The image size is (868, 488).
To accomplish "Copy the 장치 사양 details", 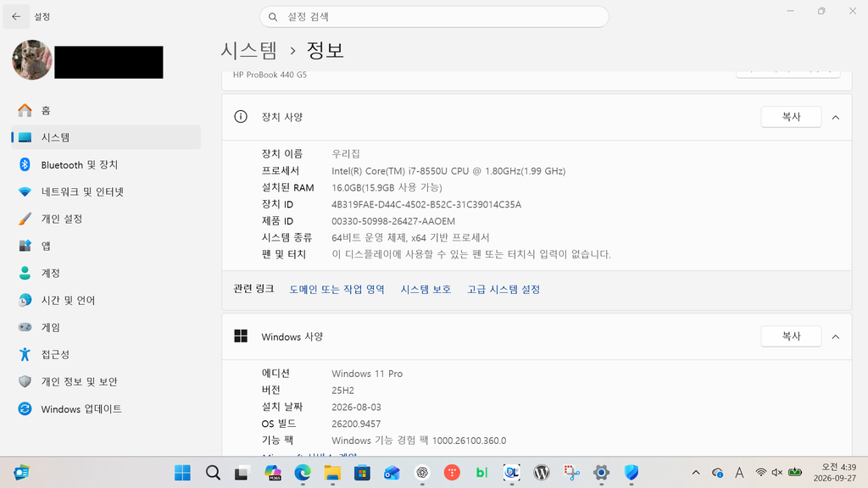I will [x=791, y=117].
